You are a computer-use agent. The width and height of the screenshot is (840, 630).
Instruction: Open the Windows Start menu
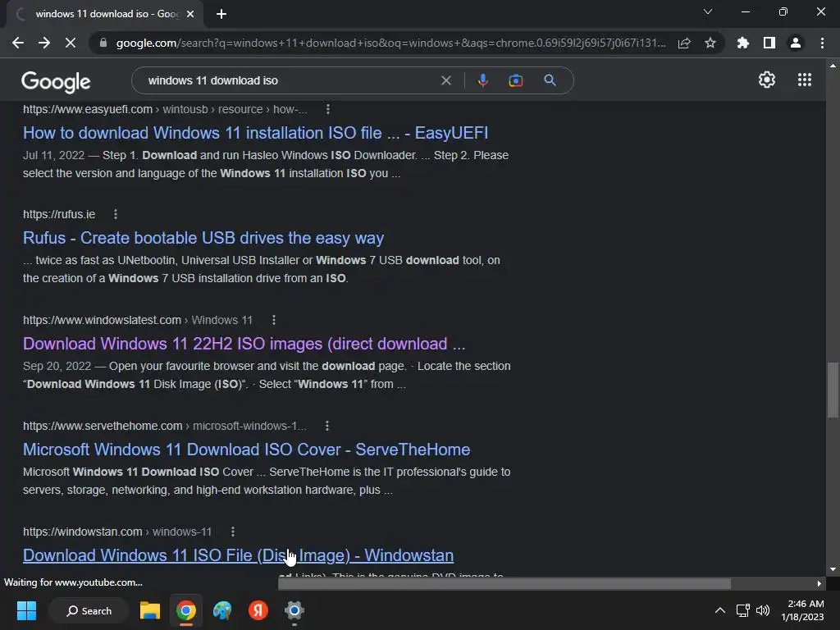click(26, 610)
